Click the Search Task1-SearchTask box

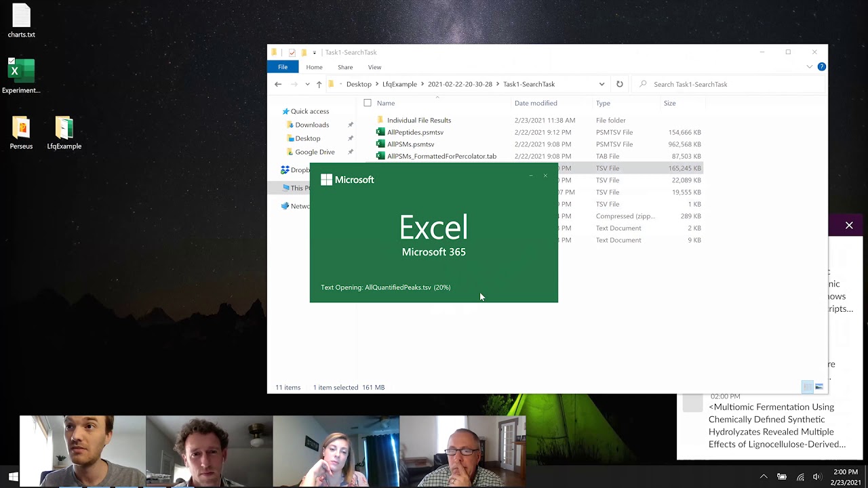click(x=729, y=84)
